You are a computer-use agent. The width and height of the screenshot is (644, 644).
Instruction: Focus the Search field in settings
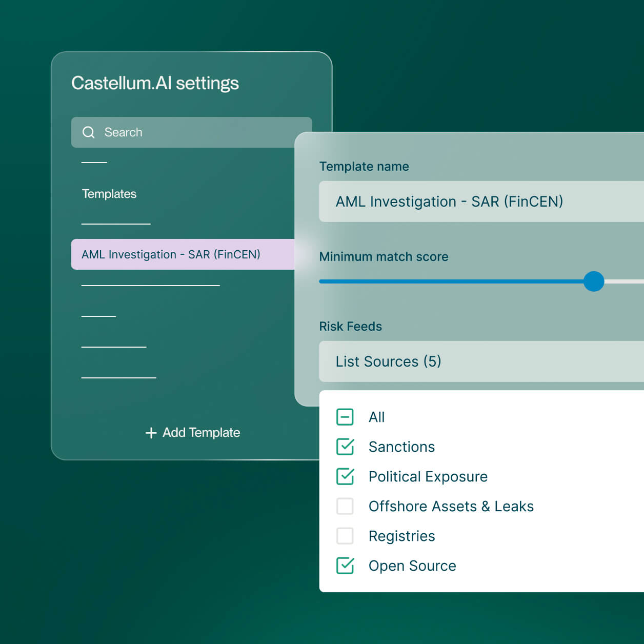coord(191,132)
